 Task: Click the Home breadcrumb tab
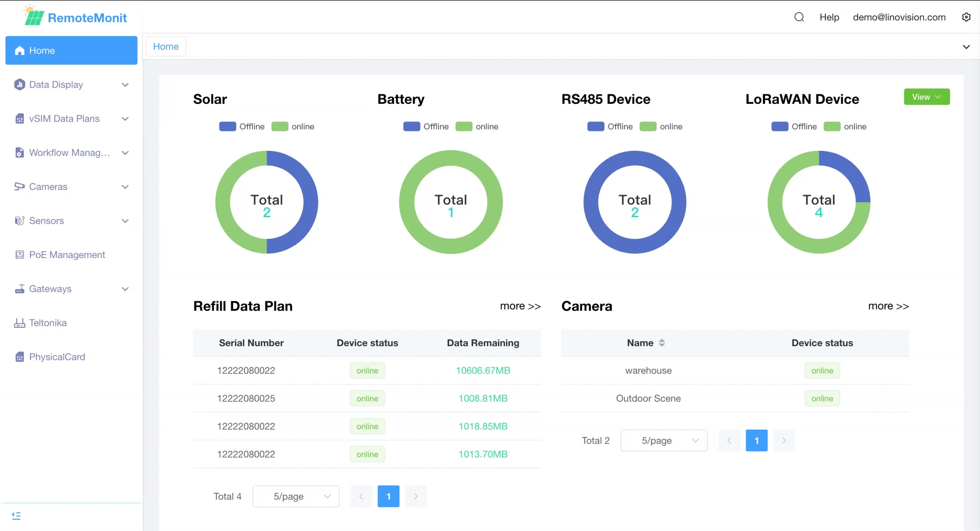(x=166, y=46)
